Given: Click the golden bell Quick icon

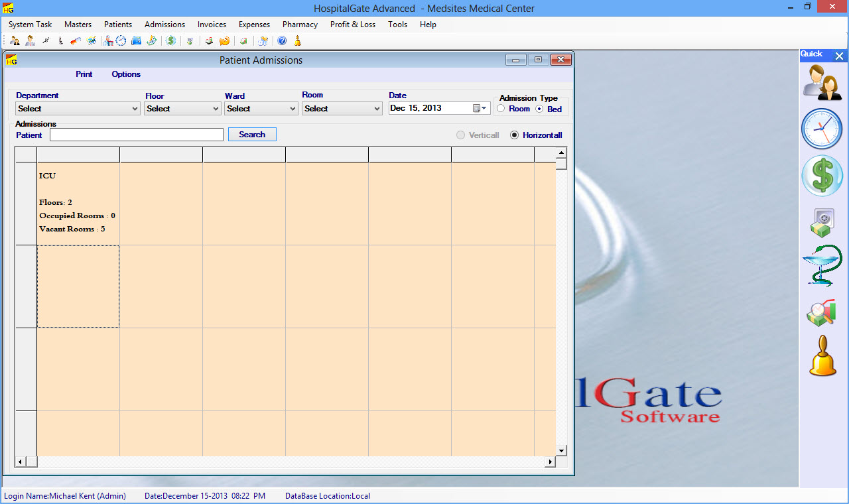Looking at the screenshot, I should tap(822, 357).
